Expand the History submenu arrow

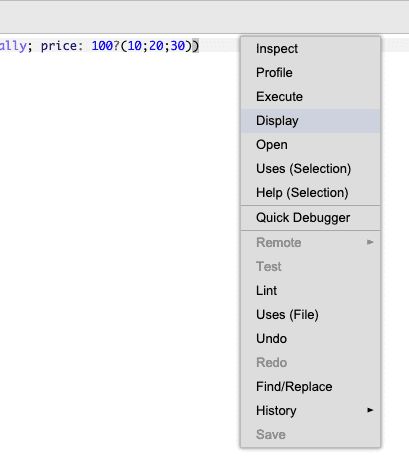tap(370, 410)
